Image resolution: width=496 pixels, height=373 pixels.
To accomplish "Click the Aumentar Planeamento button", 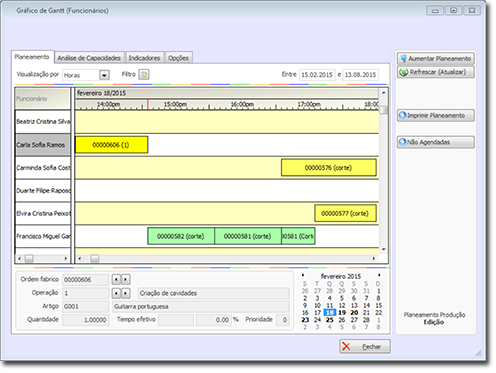I will pos(436,58).
